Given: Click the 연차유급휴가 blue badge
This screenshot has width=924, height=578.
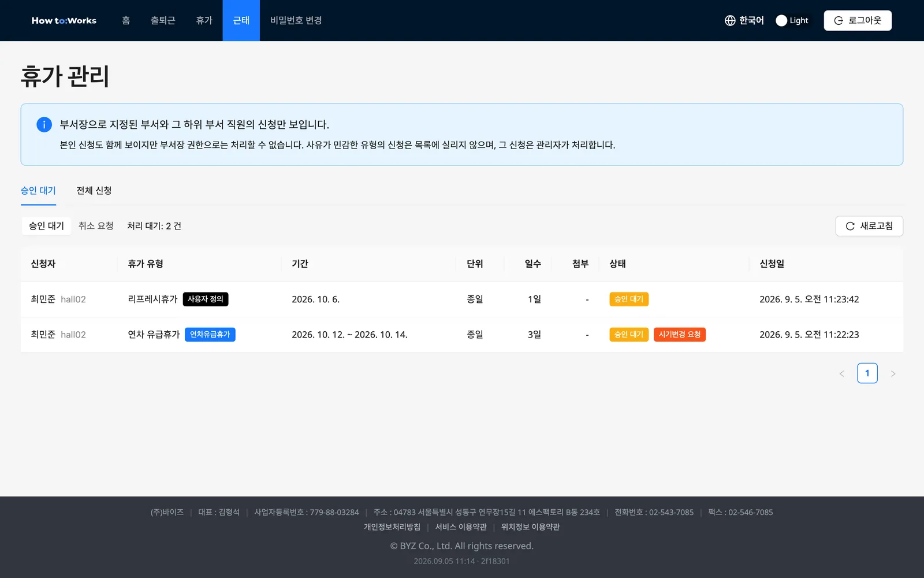Looking at the screenshot, I should tap(210, 334).
